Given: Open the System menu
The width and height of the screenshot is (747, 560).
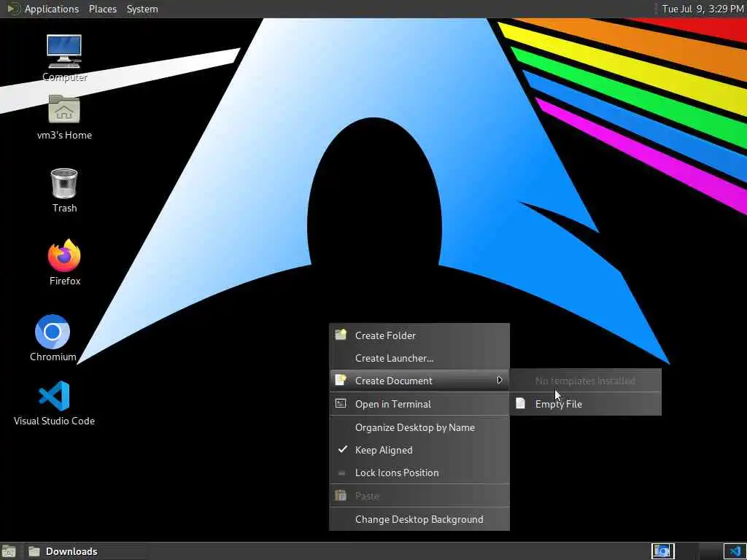Looking at the screenshot, I should 142,9.
